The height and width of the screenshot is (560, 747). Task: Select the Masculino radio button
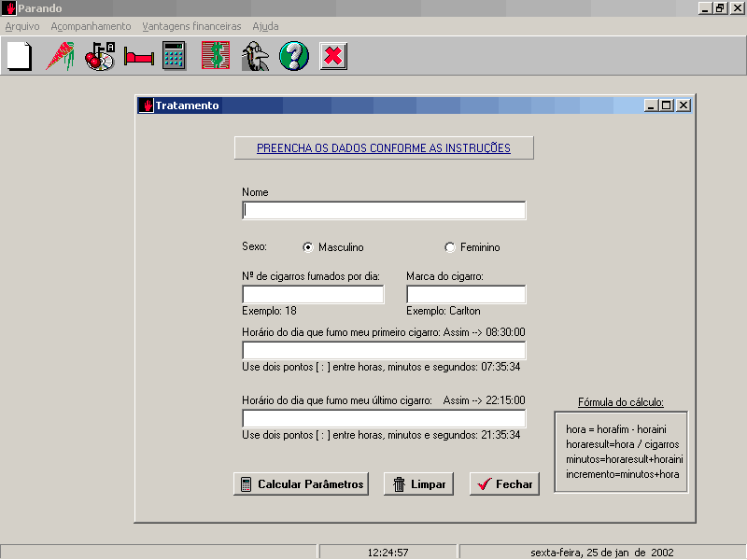pos(308,247)
